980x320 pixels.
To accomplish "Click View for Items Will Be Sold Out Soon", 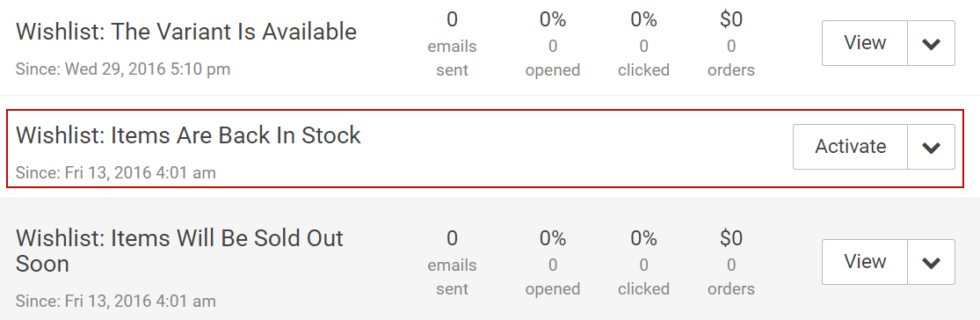I will click(x=864, y=262).
